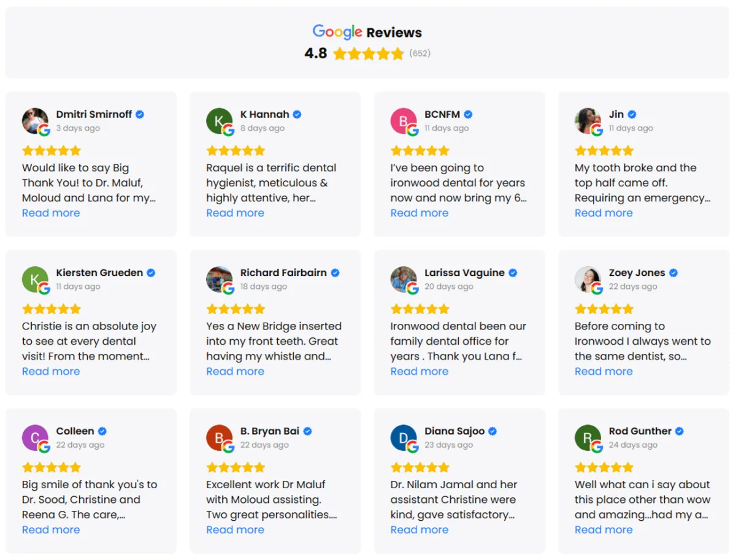Click Dmitri Smirnoff's profile photo
The width and height of the screenshot is (736, 560).
pos(35,121)
